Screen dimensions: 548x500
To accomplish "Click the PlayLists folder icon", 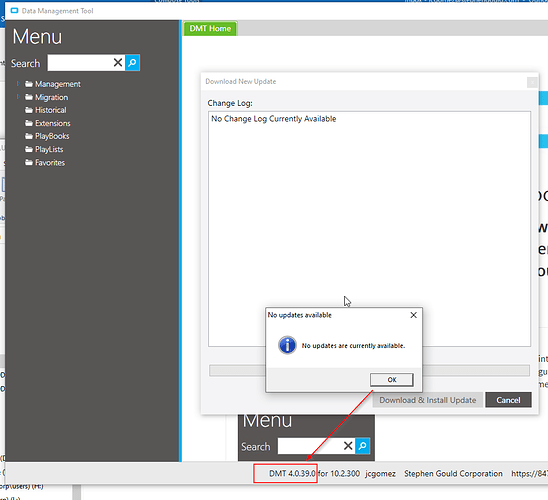I will pyautogui.click(x=29, y=150).
